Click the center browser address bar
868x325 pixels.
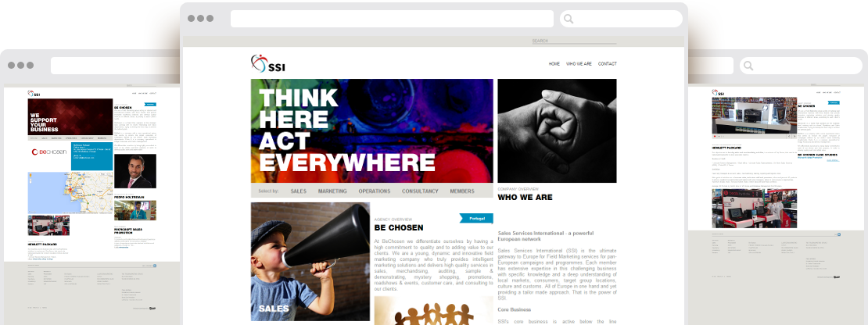click(392, 19)
